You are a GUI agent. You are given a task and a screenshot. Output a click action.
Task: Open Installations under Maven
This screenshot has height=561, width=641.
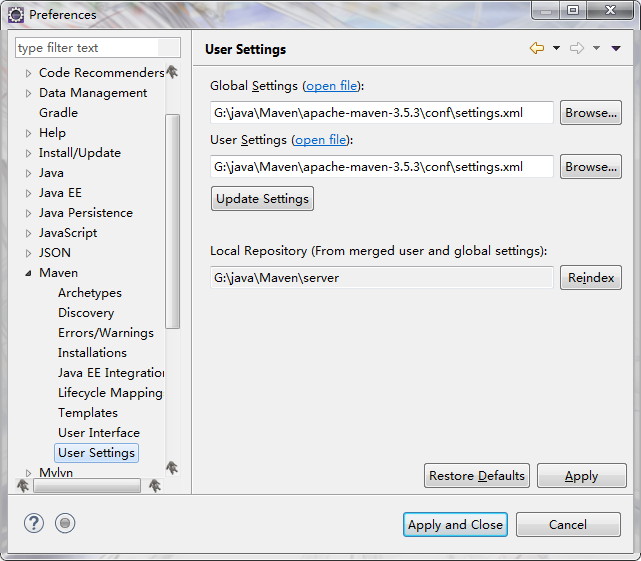coord(92,353)
